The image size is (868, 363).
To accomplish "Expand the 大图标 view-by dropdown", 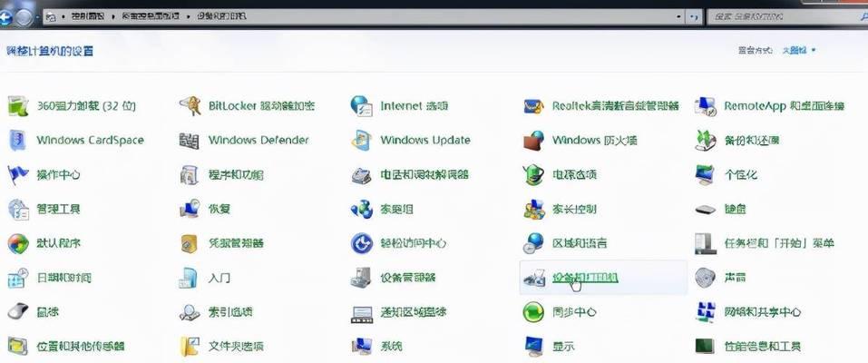I will click(799, 51).
